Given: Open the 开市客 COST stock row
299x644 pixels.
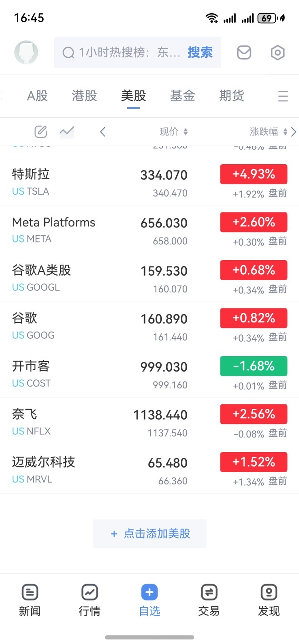Looking at the screenshot, I should [149, 374].
